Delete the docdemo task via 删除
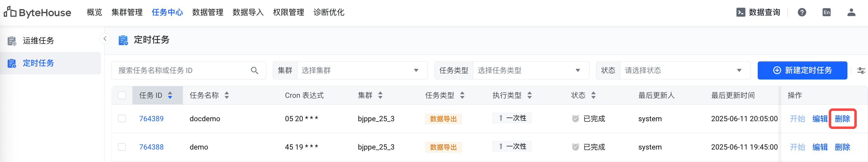 pos(842,119)
